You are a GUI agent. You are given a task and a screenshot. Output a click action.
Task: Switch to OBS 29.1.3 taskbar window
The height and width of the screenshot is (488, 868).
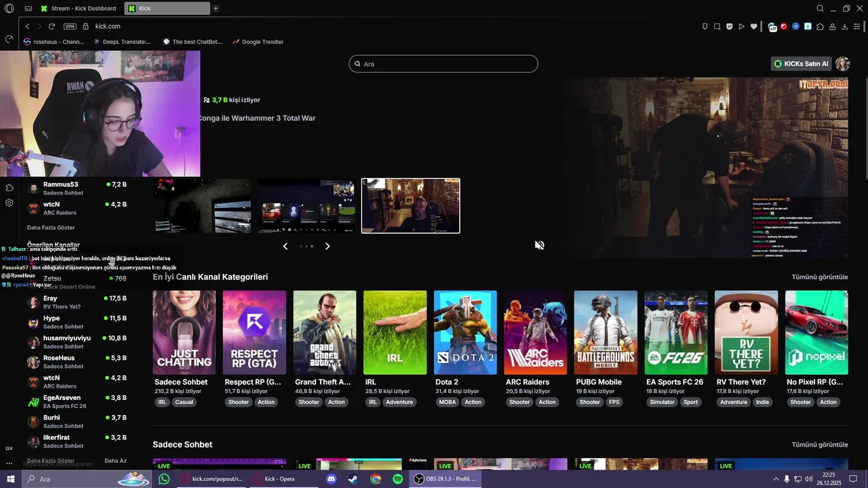pyautogui.click(x=445, y=479)
